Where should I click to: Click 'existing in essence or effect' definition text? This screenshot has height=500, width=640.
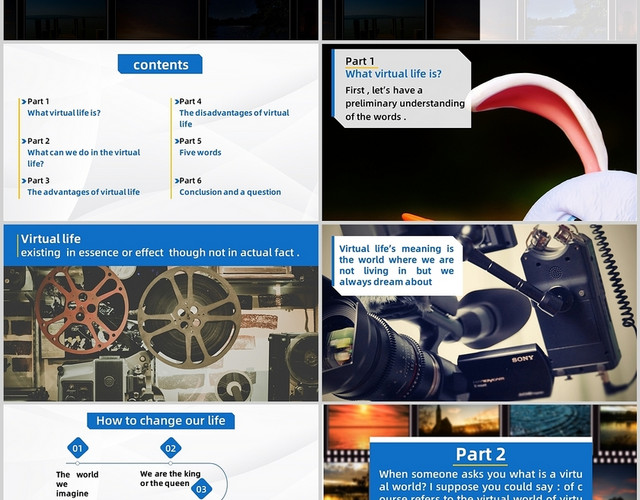(160, 253)
